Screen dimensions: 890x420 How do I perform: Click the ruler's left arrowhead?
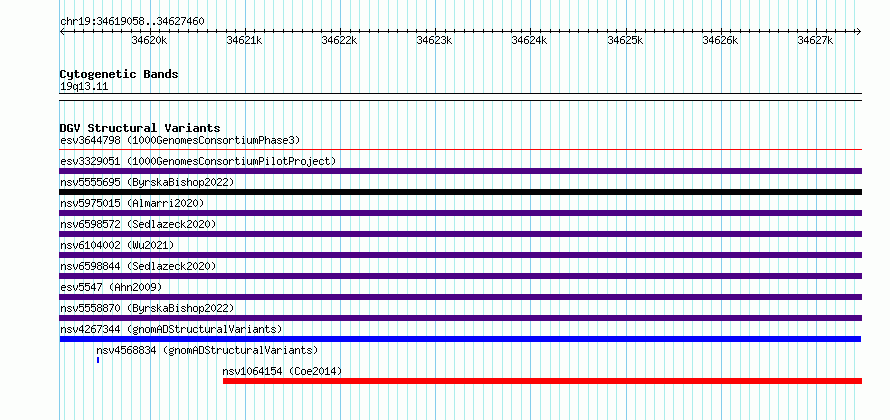click(x=62, y=32)
